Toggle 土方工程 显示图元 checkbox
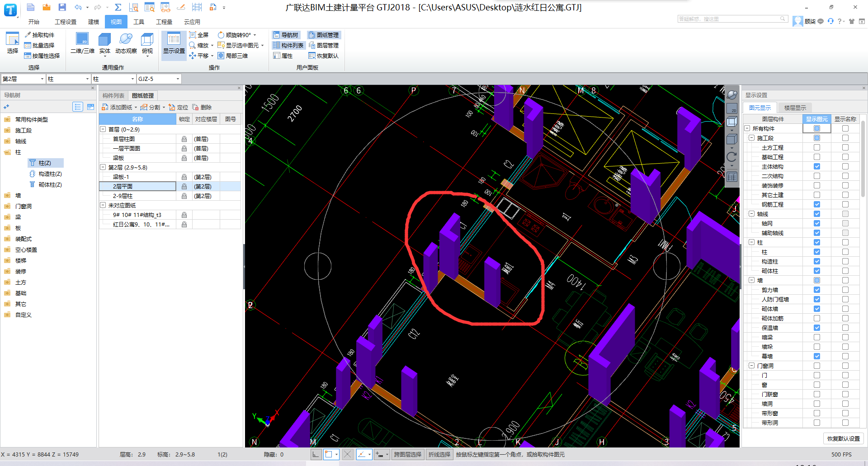868x466 pixels. [x=817, y=147]
